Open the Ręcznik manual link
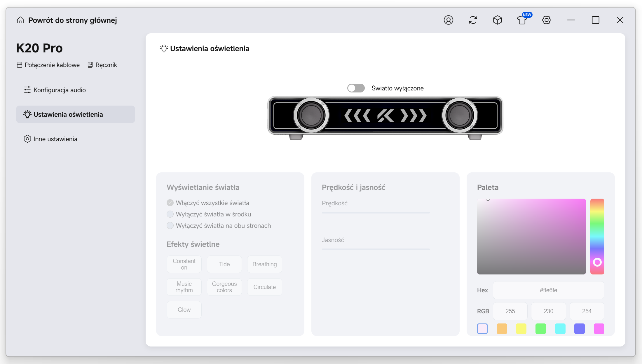 tap(106, 65)
